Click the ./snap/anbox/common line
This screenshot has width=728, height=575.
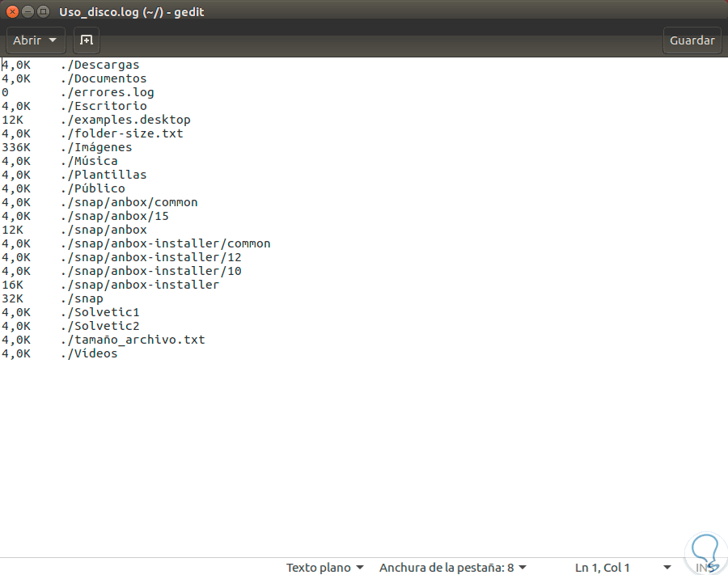pyautogui.click(x=99, y=202)
